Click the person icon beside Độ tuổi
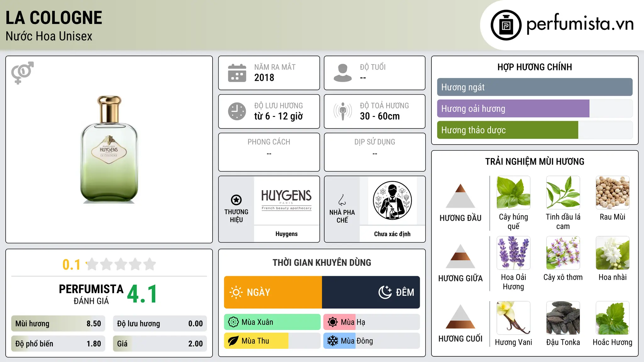Image resolution: width=644 pixels, height=362 pixels. click(x=343, y=73)
